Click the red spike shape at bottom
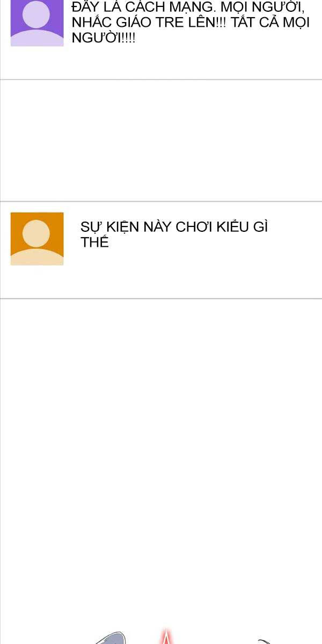The height and width of the screenshot is (644, 322). pyautogui.click(x=167, y=635)
